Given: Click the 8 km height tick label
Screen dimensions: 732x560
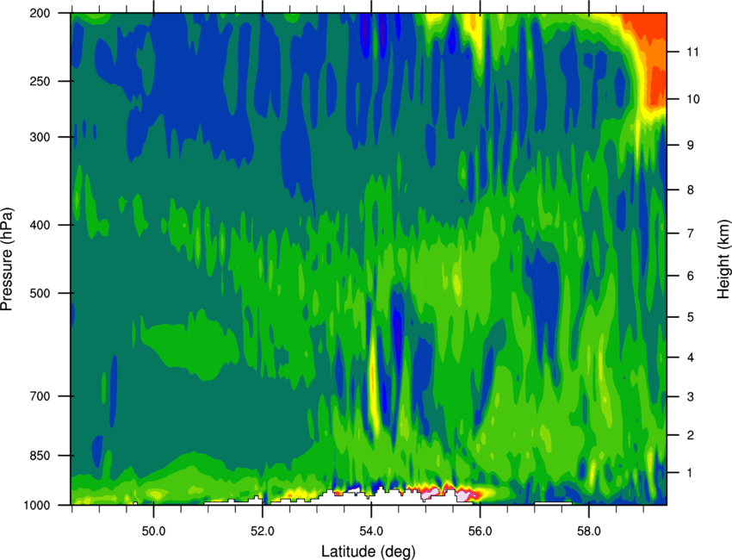Looking at the screenshot, I should (691, 190).
